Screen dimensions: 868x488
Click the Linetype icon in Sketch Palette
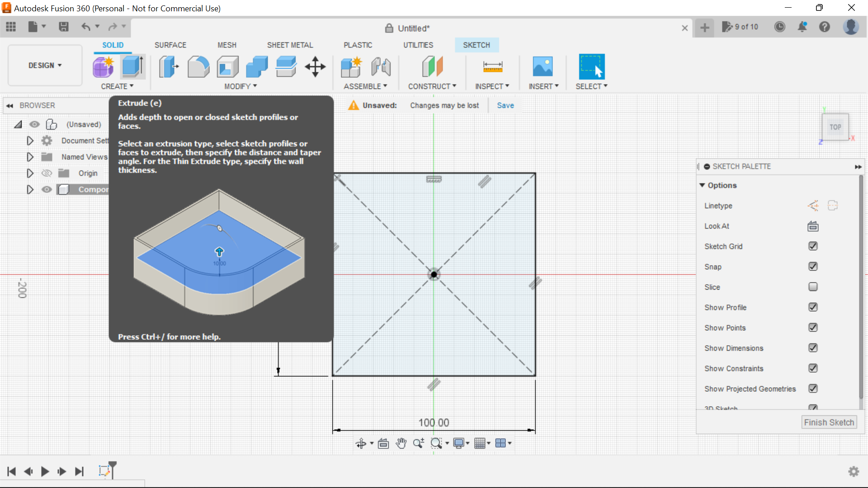(812, 205)
